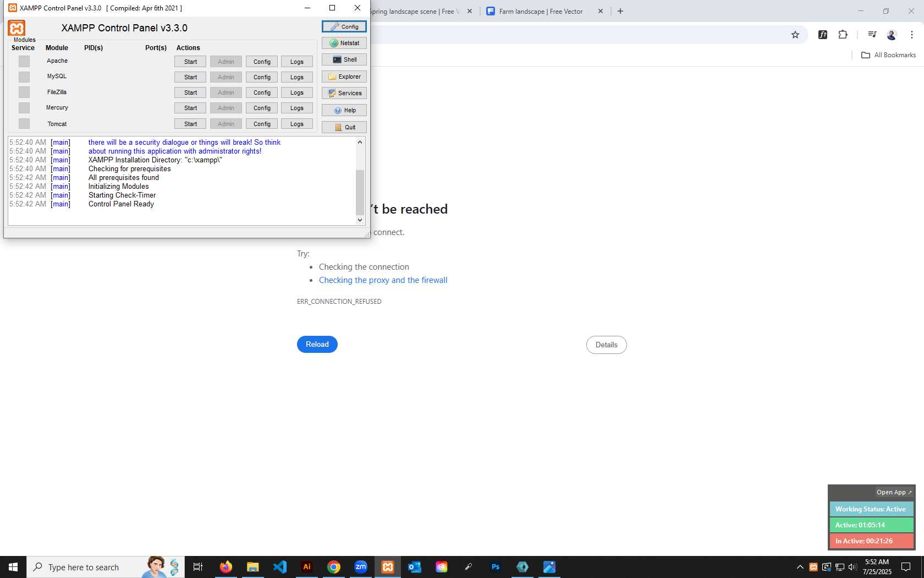Open the font identifier extension icon

(823, 35)
